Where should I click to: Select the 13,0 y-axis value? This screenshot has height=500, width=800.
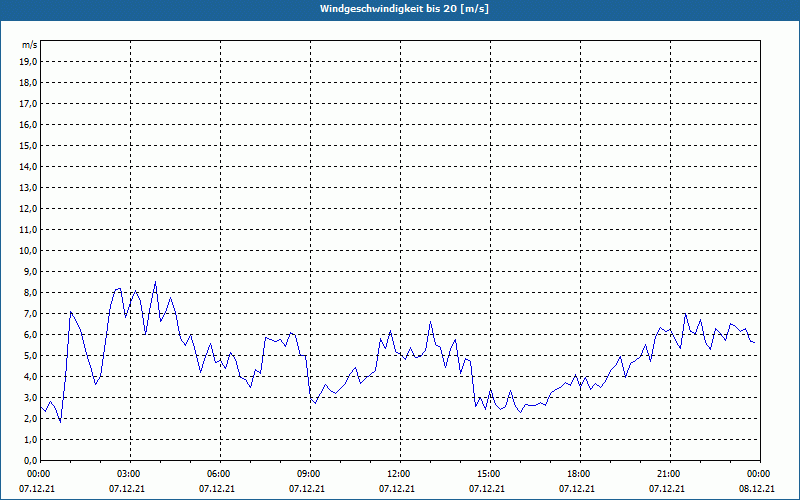(29, 188)
